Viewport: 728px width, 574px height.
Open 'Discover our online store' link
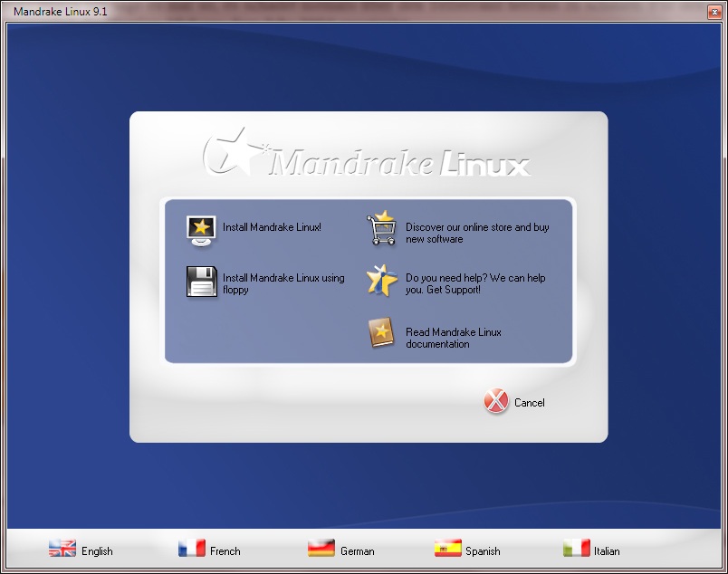[x=477, y=233]
